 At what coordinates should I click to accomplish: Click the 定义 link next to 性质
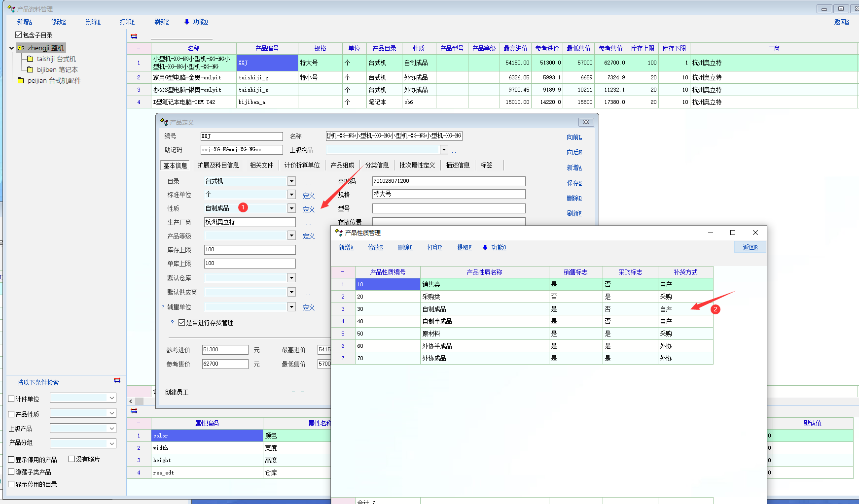click(309, 210)
